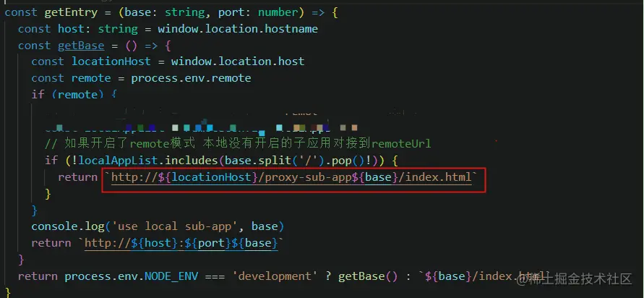Click the 'console.log' call
This screenshot has width=644, height=298.
click(68, 226)
